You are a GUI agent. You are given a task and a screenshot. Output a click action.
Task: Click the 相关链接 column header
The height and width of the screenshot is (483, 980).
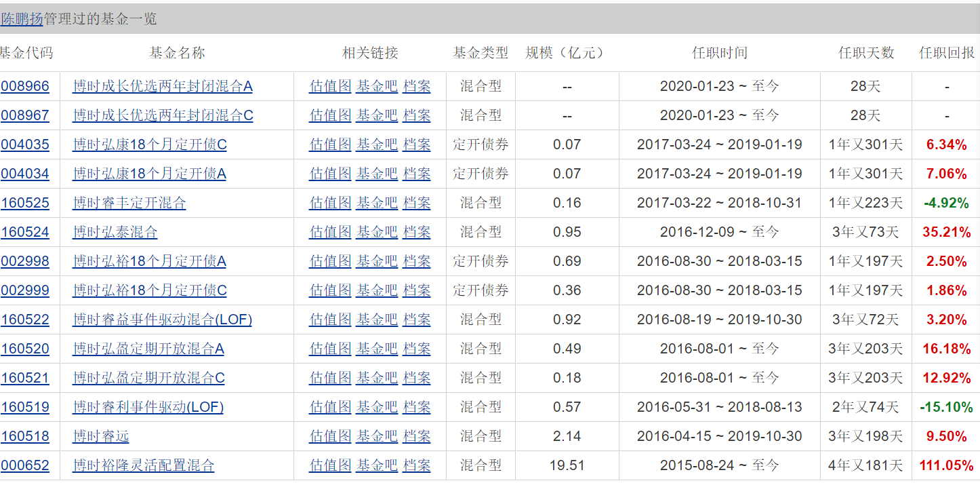coord(370,53)
